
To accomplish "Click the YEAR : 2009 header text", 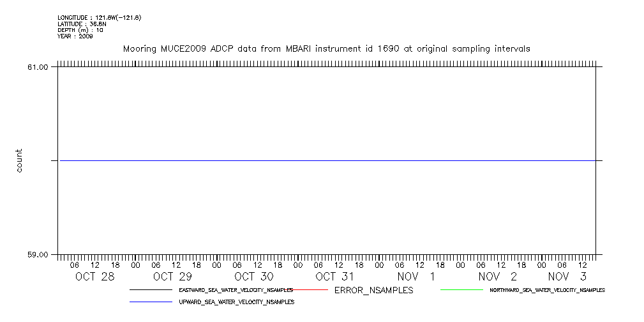I will coord(75,36).
